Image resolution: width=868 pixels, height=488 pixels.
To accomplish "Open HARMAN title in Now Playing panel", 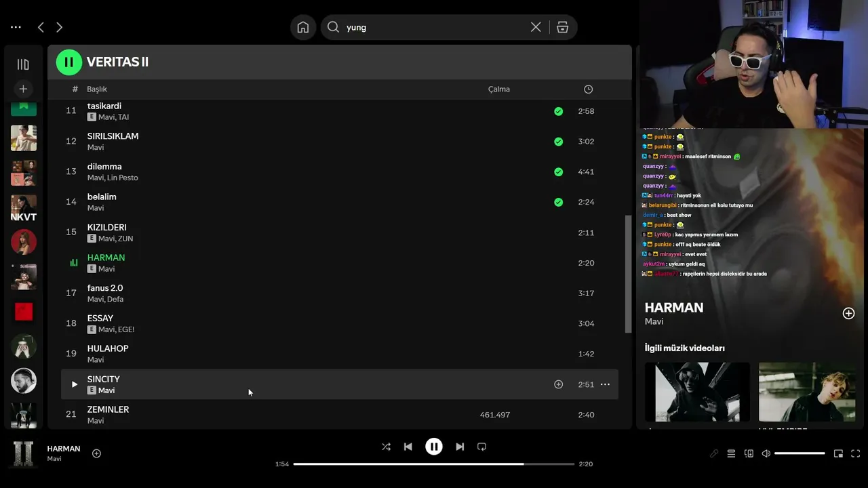I will tap(674, 307).
